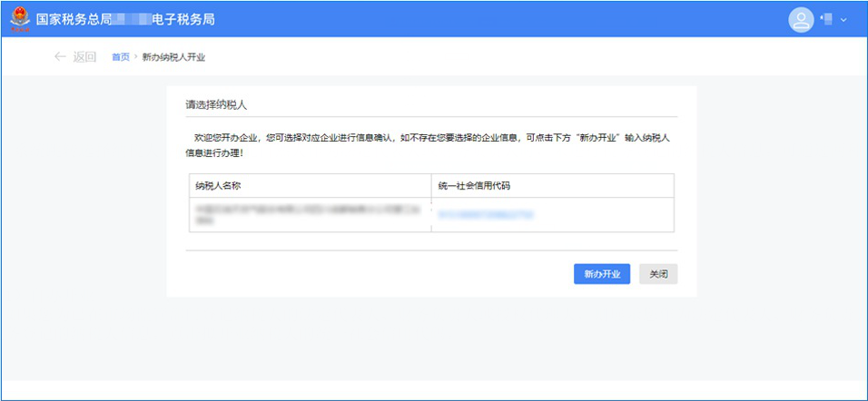Click the 请选择纳税人 panel heading
868x401 pixels.
[x=216, y=104]
